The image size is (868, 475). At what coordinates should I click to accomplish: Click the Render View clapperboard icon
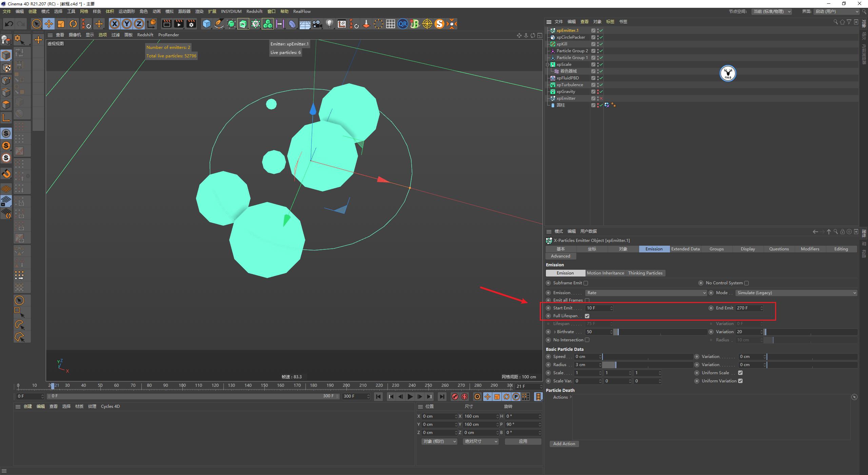pos(166,24)
